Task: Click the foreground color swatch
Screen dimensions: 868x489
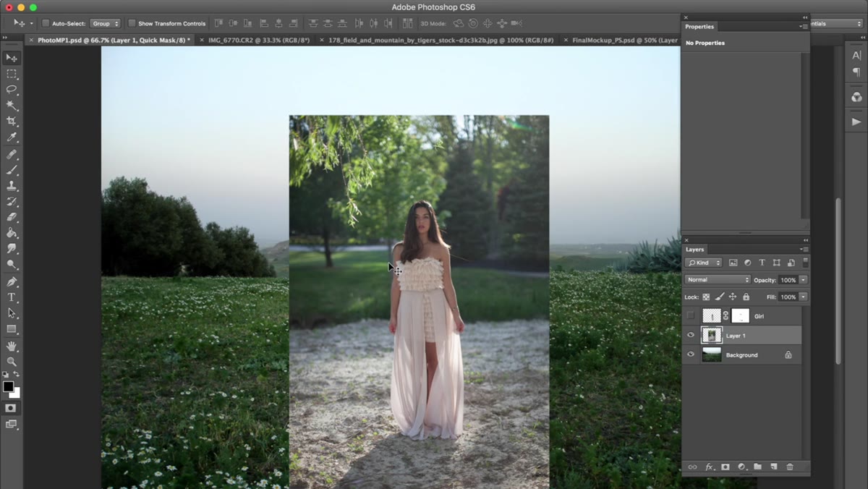Action: [x=8, y=386]
